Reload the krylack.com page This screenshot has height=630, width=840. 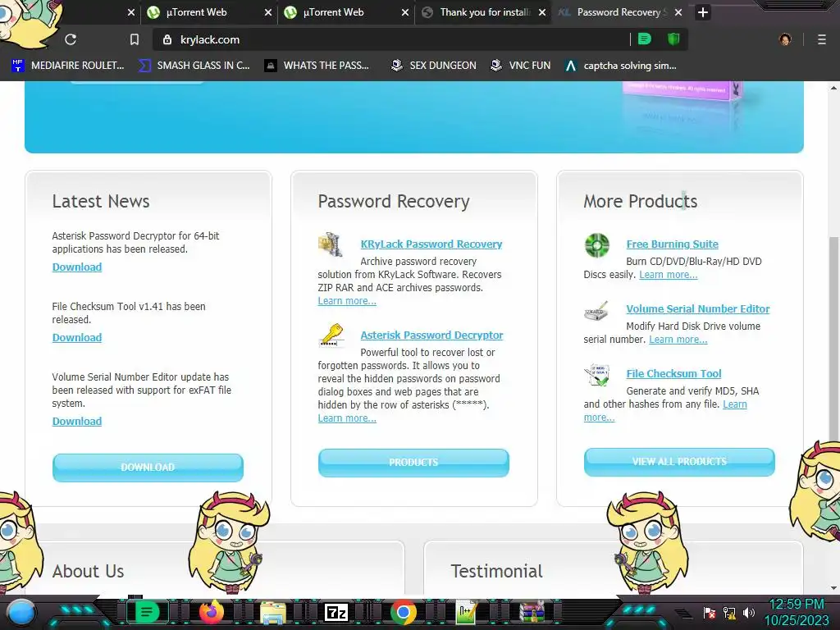point(71,39)
